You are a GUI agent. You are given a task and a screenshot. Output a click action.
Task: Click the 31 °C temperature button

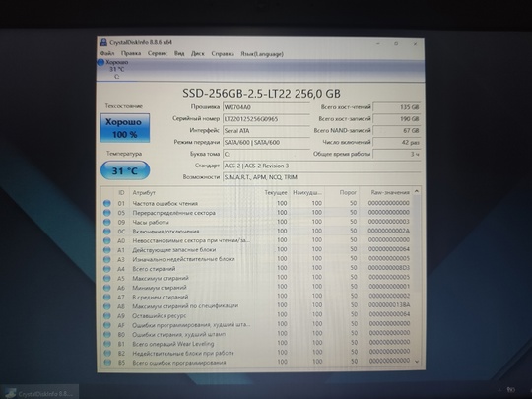coord(125,170)
